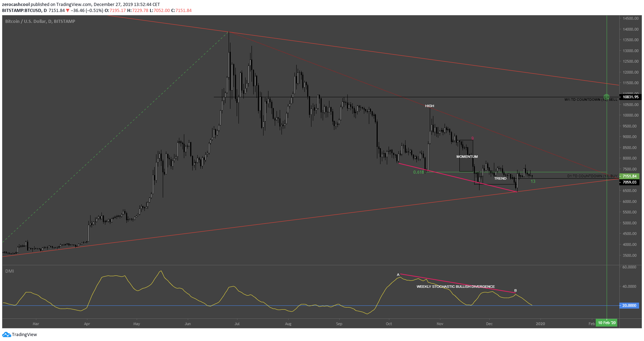644x341 pixels.
Task: Click the 'W1:TD COUNTDOWN (13) SELL' label
Action: tap(591, 100)
